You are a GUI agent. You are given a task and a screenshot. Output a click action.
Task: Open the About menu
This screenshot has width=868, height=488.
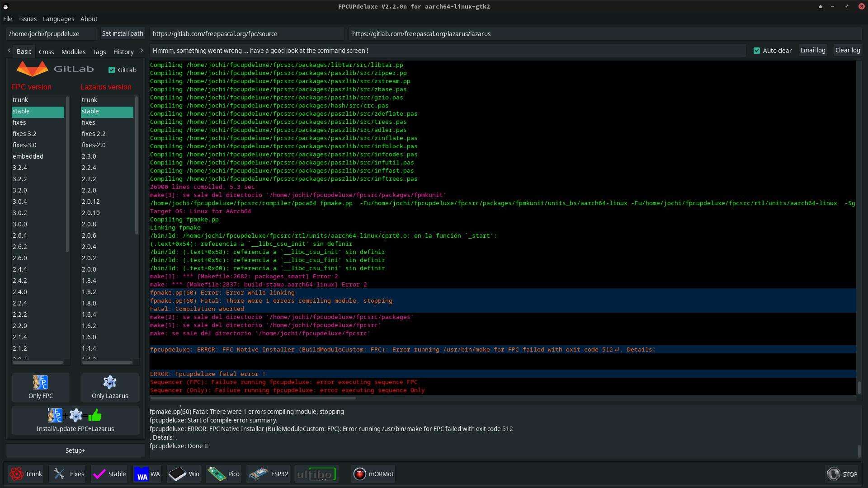[x=89, y=19]
